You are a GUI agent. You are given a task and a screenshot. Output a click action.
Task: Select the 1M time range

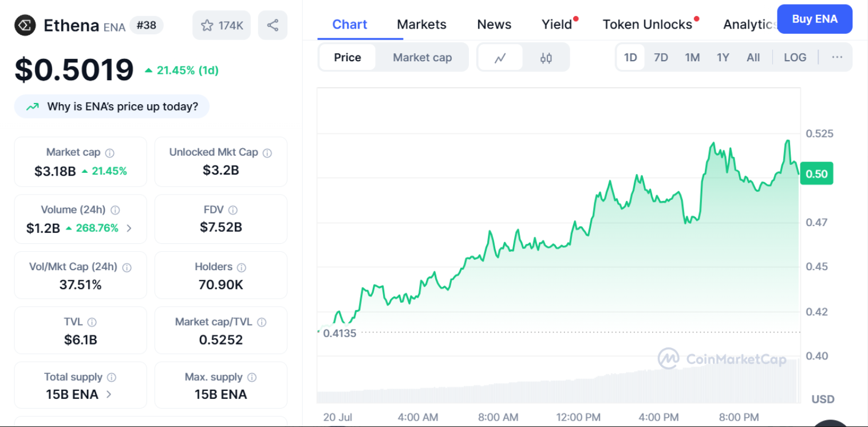click(692, 57)
